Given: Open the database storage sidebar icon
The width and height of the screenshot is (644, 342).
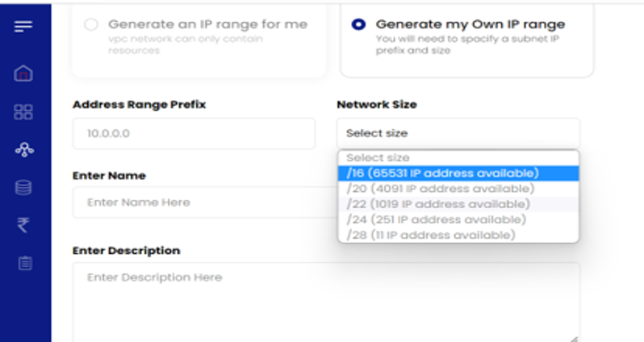Looking at the screenshot, I should pyautogui.click(x=24, y=188).
